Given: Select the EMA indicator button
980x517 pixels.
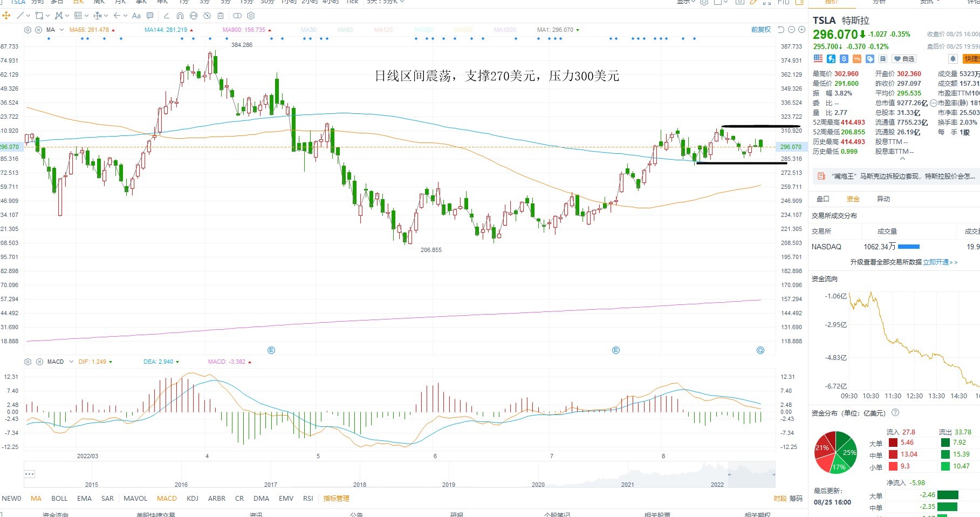Looking at the screenshot, I should pos(84,499).
